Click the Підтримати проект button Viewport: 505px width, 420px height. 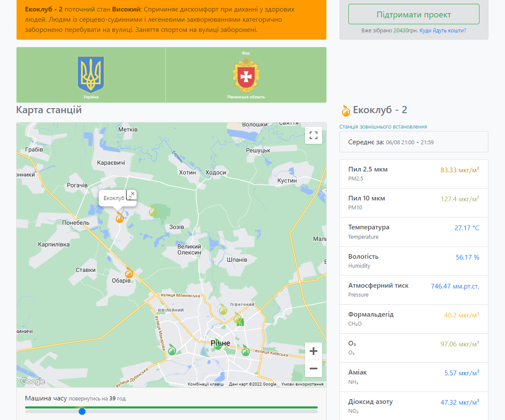tap(414, 14)
